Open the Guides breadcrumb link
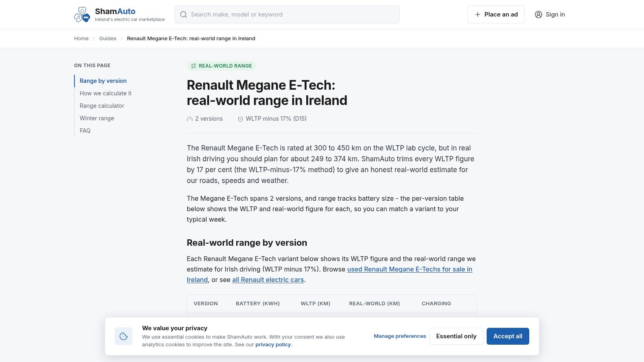 [x=108, y=39]
